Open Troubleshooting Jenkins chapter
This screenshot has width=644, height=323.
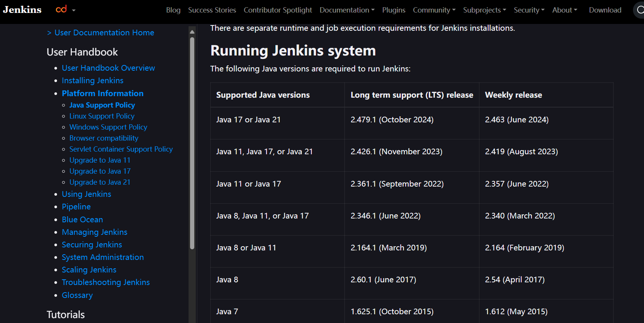[106, 282]
